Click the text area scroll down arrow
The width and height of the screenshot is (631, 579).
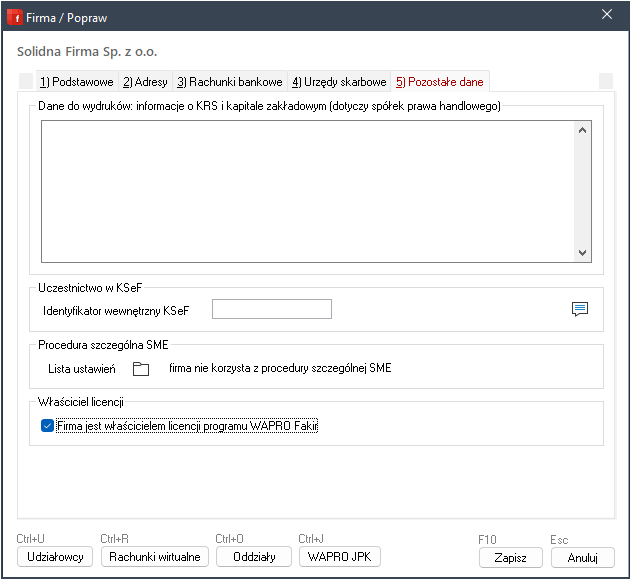point(583,253)
